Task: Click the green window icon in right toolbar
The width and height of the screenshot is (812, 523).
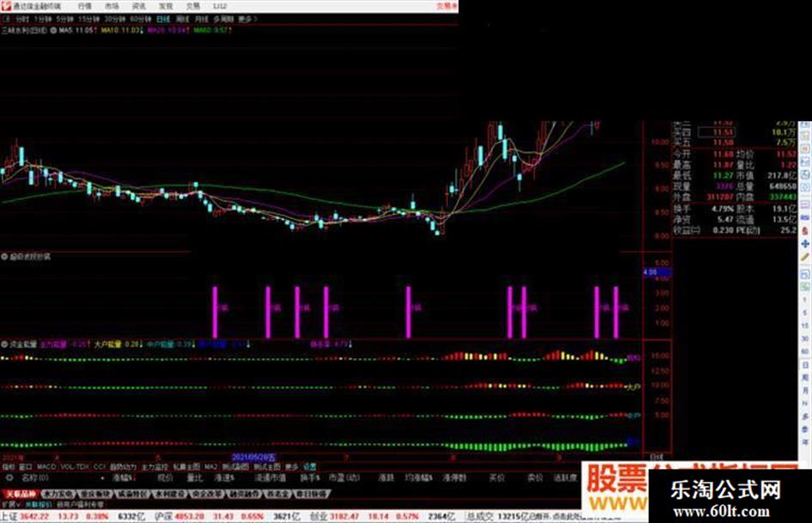Action: 805,286
